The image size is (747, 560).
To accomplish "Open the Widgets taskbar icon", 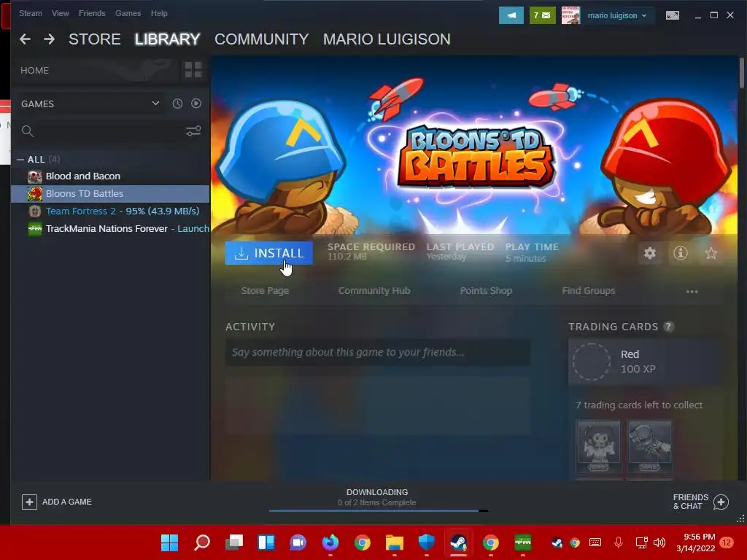I will click(x=266, y=542).
